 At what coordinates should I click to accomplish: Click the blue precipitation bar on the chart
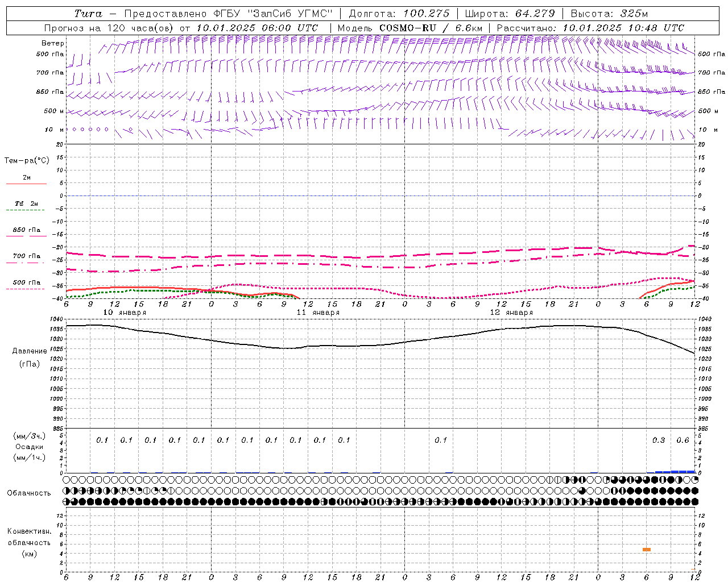[675, 472]
